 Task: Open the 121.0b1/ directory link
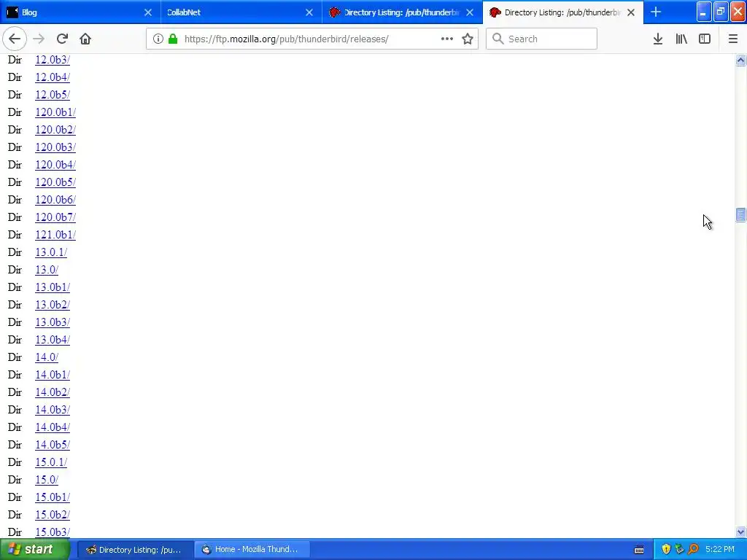coord(55,235)
